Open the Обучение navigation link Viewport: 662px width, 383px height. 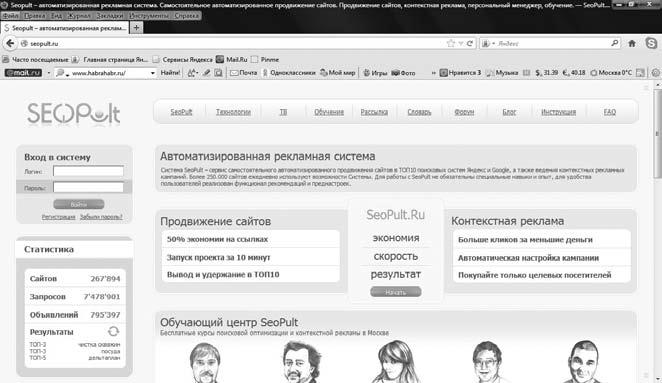(329, 112)
